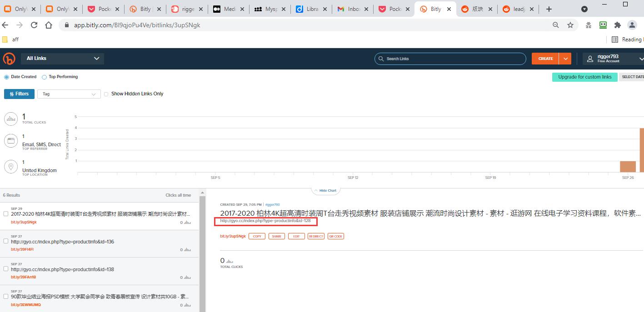Click the browser home icon
Image resolution: width=644 pixels, height=312 pixels.
pyautogui.click(x=49, y=25)
